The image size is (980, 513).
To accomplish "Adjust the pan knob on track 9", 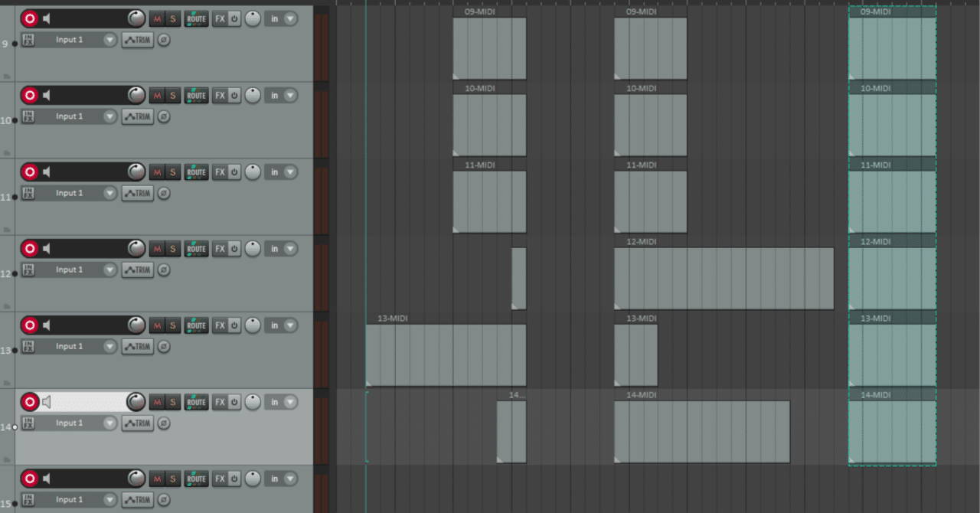I will 136,18.
